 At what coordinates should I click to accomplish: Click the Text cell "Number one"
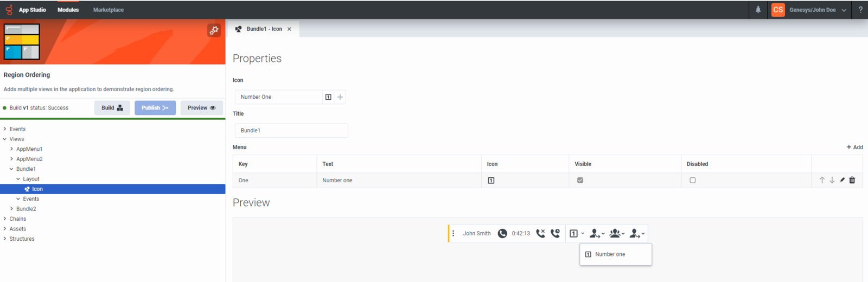(399, 181)
